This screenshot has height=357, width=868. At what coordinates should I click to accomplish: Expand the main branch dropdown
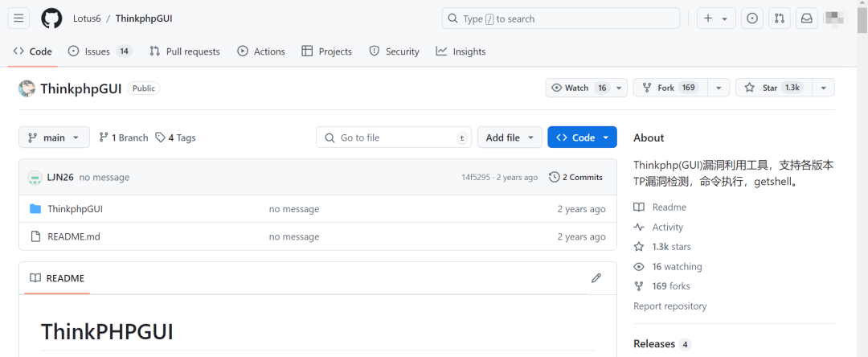point(54,137)
